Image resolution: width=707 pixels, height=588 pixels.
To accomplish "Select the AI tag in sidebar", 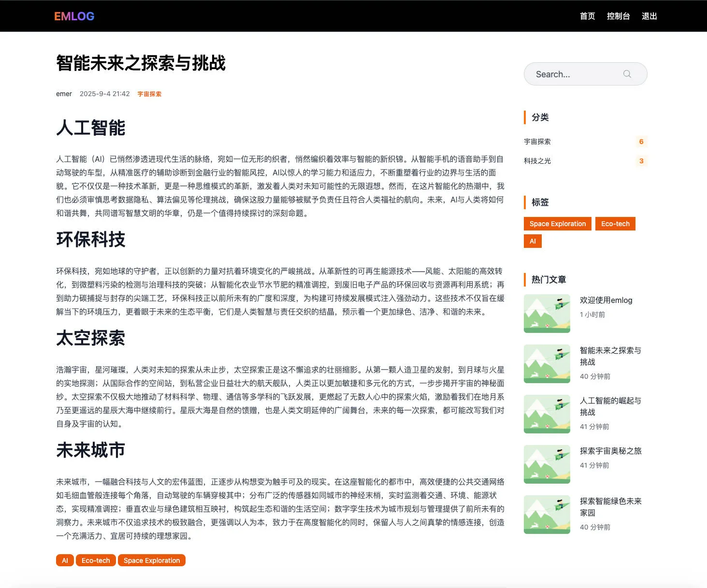I will point(533,241).
